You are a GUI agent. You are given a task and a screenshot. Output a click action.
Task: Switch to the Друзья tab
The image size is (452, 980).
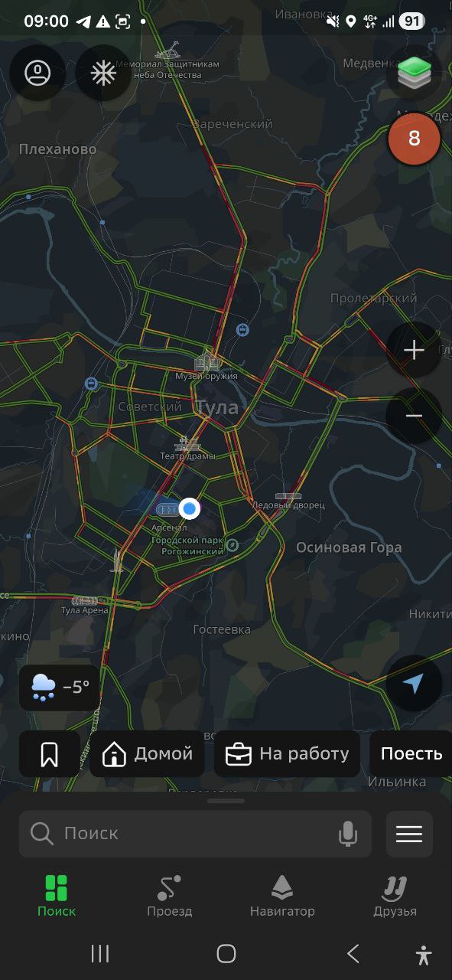(395, 897)
